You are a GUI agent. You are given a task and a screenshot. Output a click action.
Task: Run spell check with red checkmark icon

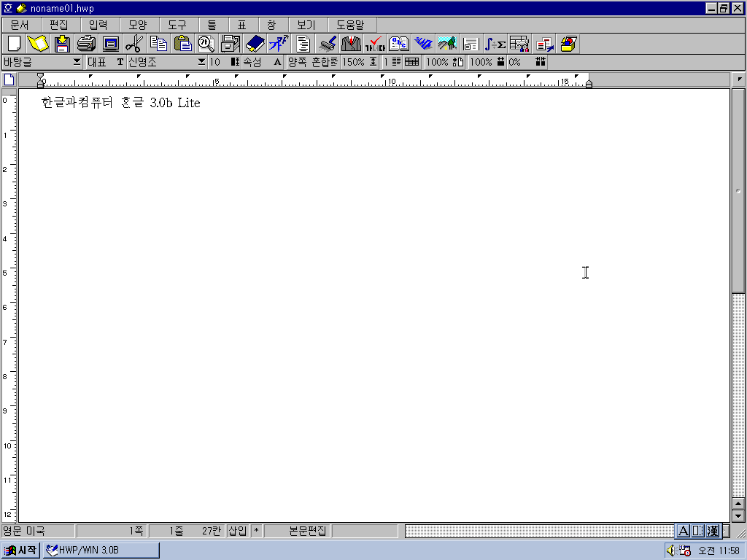tap(375, 44)
